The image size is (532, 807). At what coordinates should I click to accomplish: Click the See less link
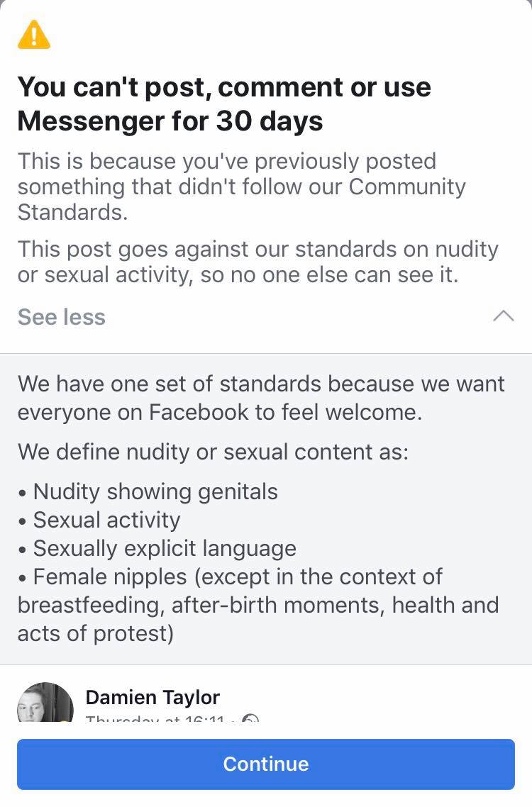pyautogui.click(x=62, y=317)
